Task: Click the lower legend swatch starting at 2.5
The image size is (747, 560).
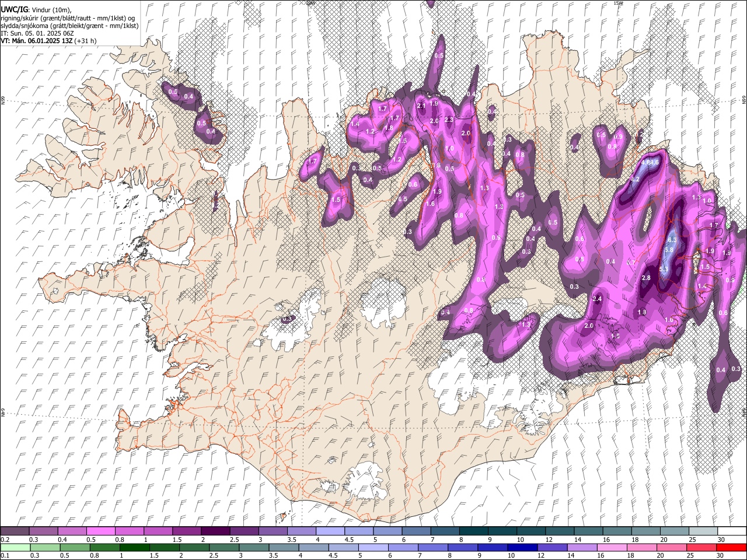Action: click(224, 547)
